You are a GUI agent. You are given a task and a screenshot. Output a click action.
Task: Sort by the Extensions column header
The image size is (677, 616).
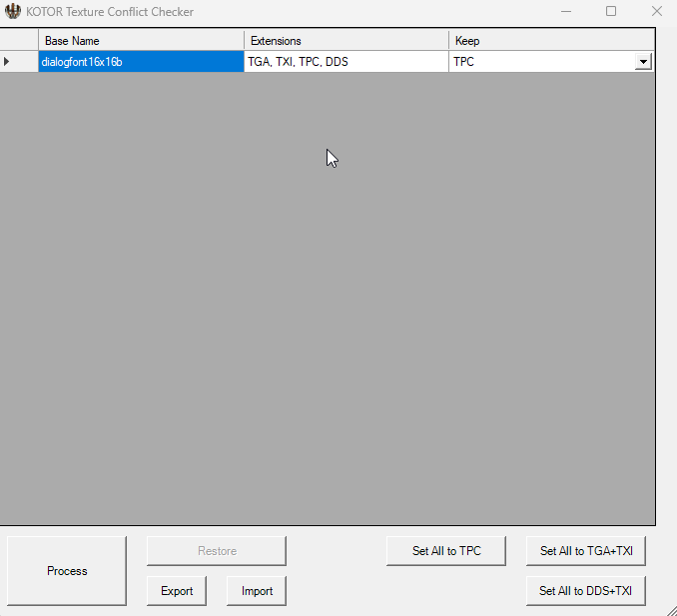click(x=346, y=41)
